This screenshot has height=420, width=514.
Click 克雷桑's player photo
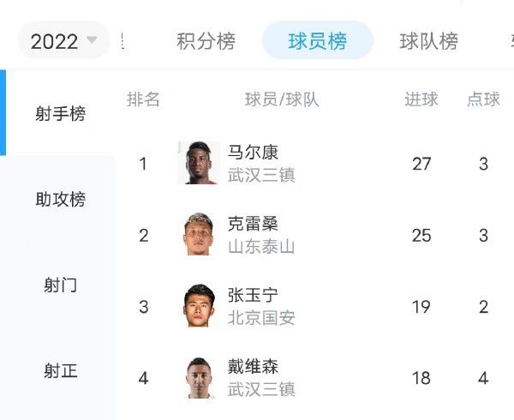click(x=198, y=235)
